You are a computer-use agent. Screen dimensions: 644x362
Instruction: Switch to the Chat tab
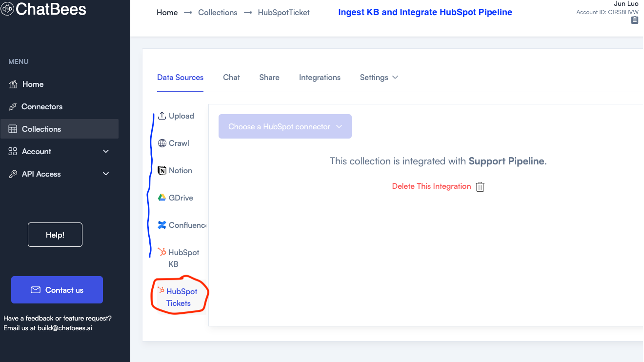(231, 77)
